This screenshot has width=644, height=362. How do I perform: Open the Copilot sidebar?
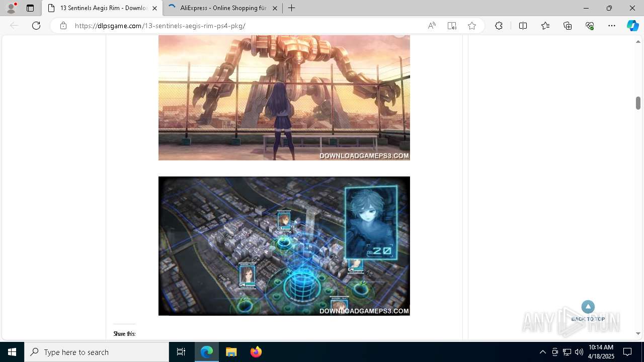tap(632, 26)
